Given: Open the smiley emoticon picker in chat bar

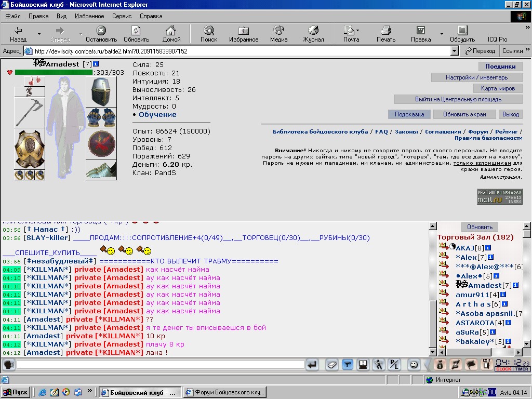Looking at the screenshot, I should pos(413,365).
